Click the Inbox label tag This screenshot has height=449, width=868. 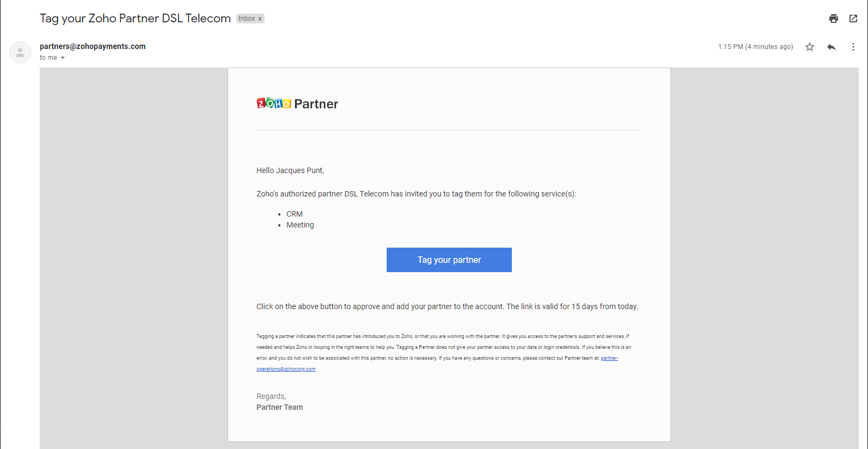[x=247, y=19]
